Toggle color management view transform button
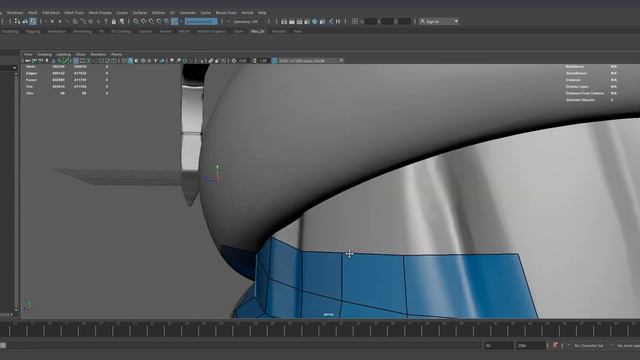The height and width of the screenshot is (360, 640). pos(274,61)
